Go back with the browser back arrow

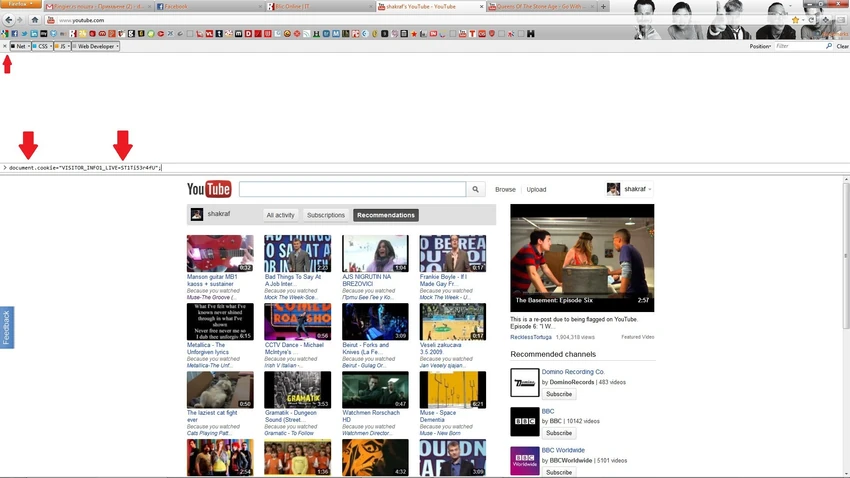[9, 20]
